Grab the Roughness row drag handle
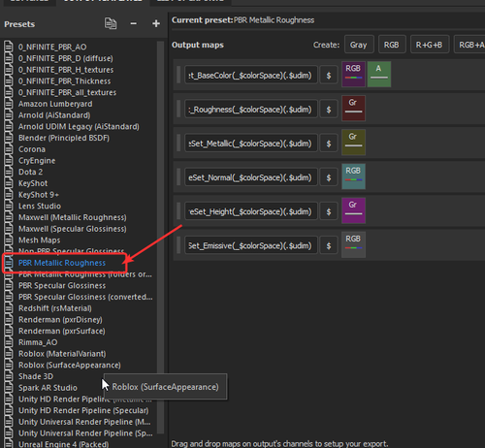 pyautogui.click(x=178, y=109)
